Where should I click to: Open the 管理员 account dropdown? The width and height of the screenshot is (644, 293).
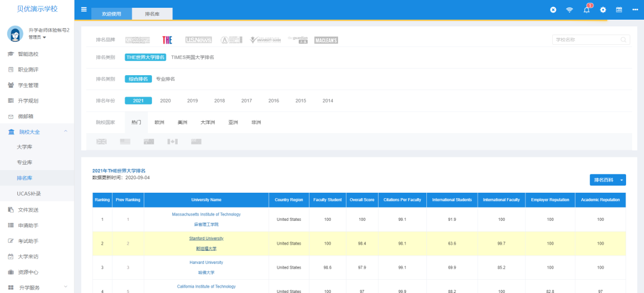[x=38, y=38]
